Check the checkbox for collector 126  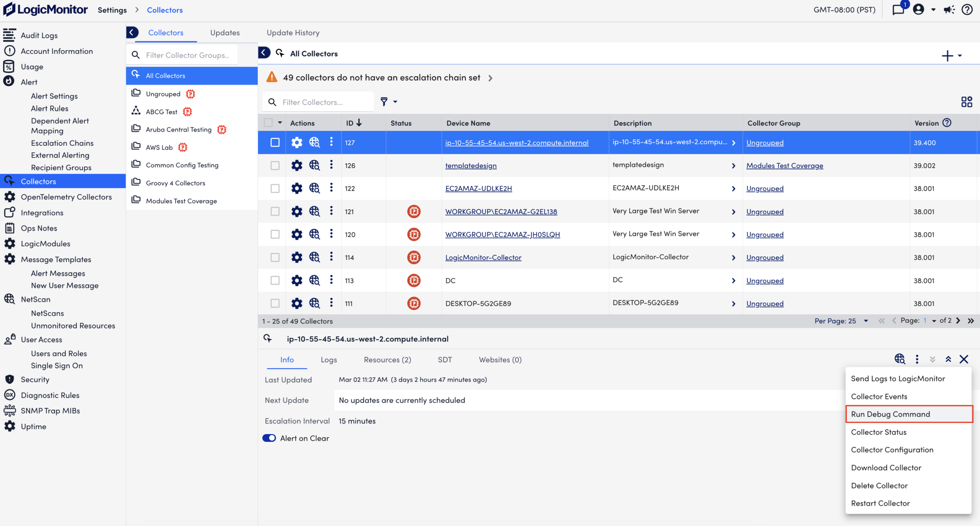point(275,165)
